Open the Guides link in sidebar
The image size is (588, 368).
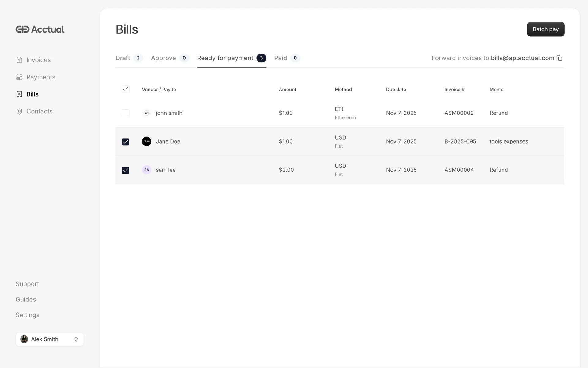[26, 299]
